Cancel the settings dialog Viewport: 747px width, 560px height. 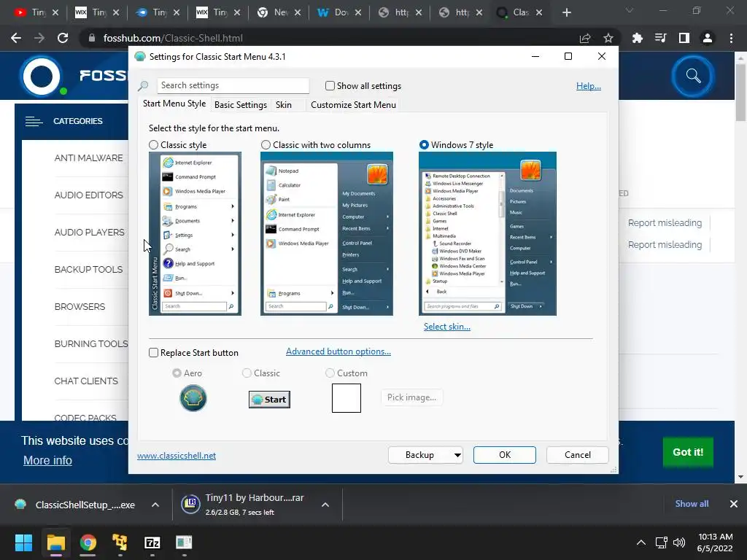pos(578,455)
